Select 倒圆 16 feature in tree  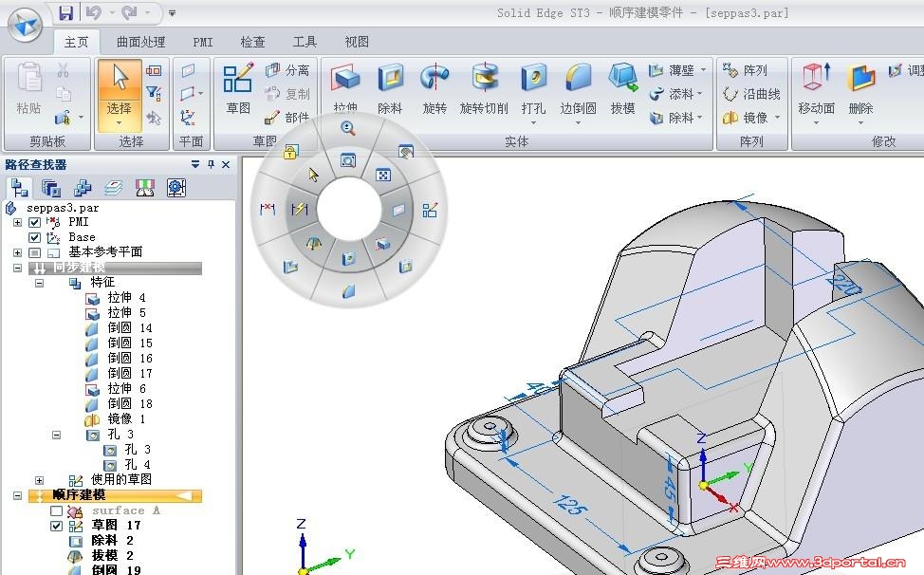(x=119, y=359)
